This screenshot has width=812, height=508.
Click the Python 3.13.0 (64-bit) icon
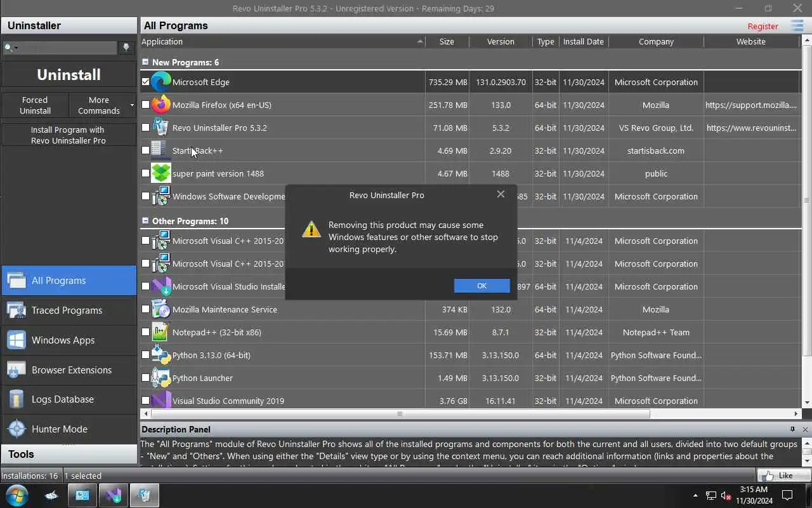click(161, 355)
